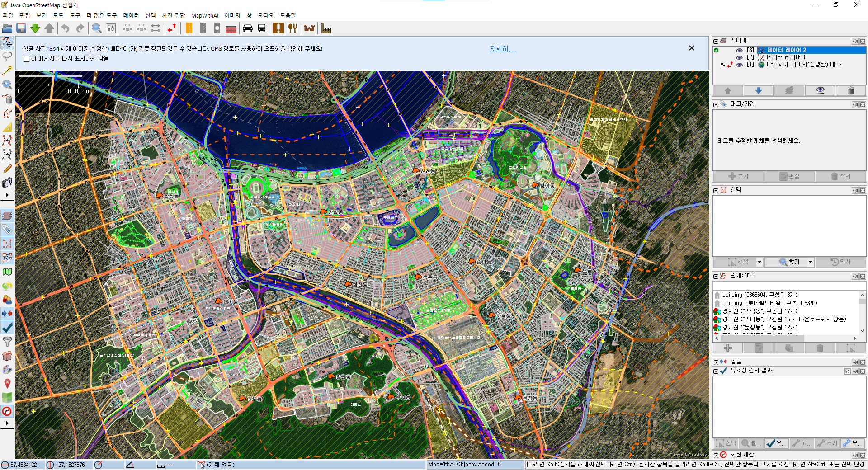The width and height of the screenshot is (868, 470).
Task: Open the 편집 menu
Action: [x=25, y=15]
